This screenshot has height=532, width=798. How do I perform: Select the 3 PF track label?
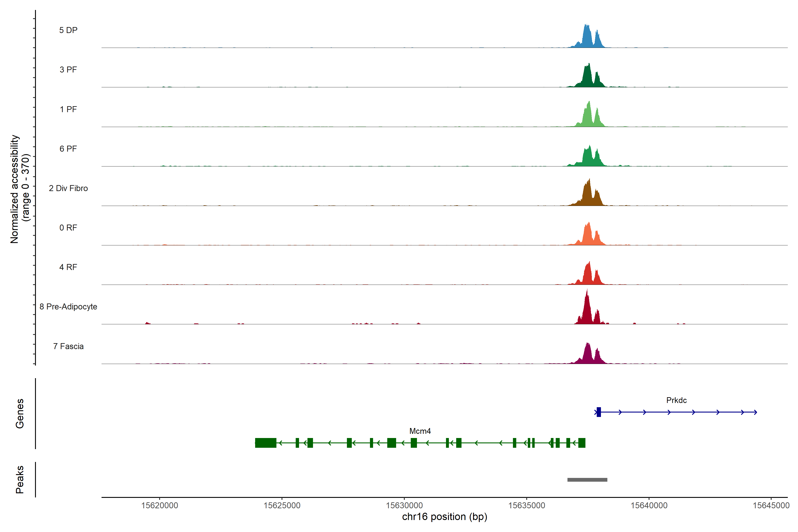point(68,70)
